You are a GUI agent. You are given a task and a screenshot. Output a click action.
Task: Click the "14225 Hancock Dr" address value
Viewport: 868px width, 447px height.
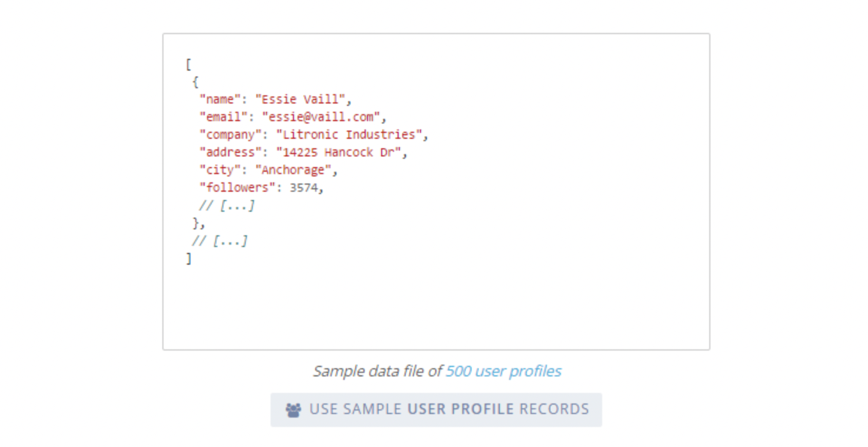pyautogui.click(x=338, y=152)
